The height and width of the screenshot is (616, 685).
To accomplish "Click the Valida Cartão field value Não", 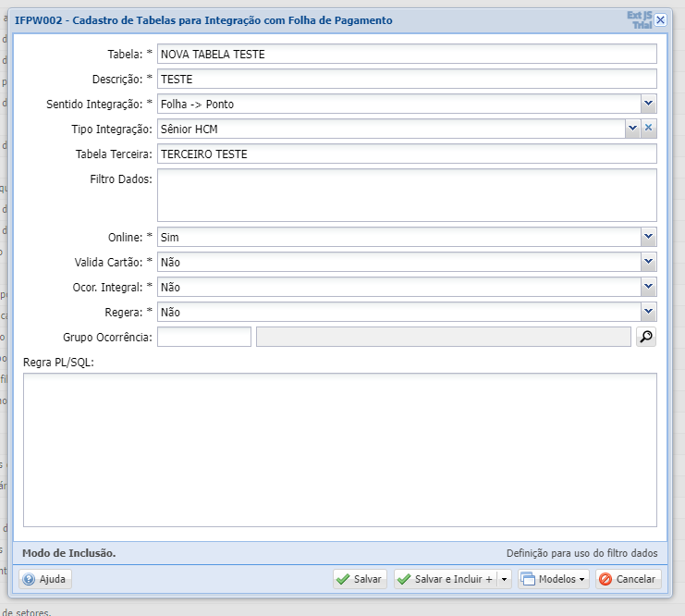I will 399,262.
